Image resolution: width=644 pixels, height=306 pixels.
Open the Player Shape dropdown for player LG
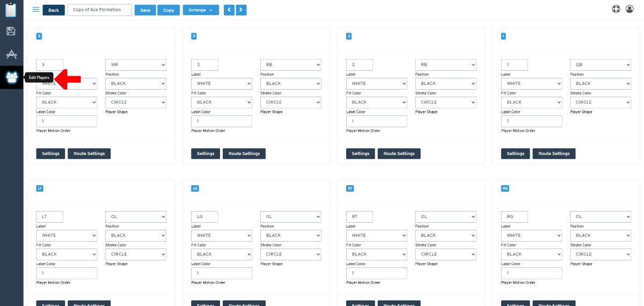(x=291, y=254)
